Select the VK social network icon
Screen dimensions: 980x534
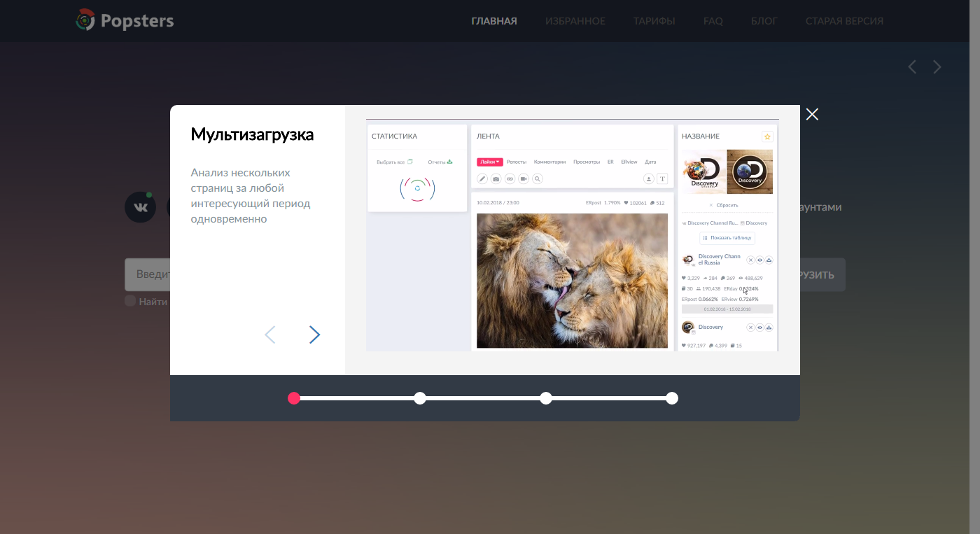(140, 207)
